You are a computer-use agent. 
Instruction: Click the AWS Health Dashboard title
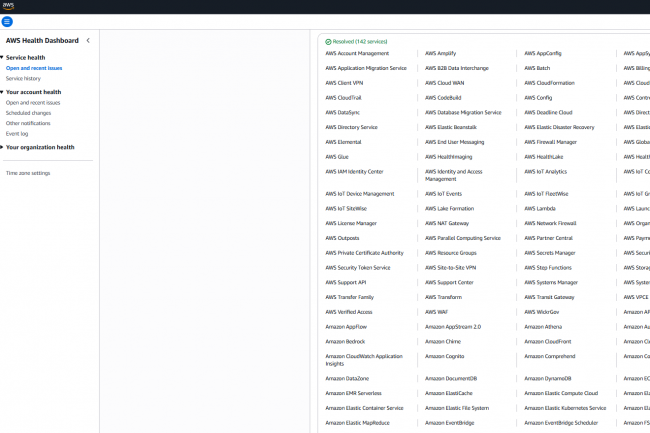click(42, 41)
